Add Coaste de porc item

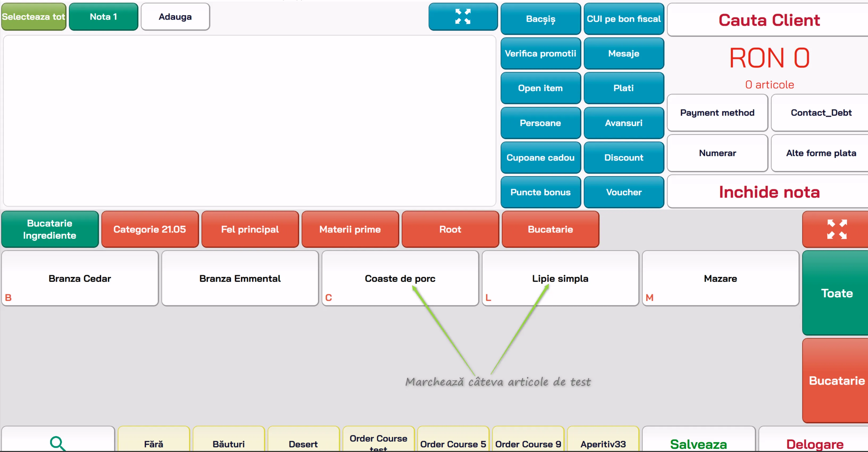pyautogui.click(x=400, y=278)
